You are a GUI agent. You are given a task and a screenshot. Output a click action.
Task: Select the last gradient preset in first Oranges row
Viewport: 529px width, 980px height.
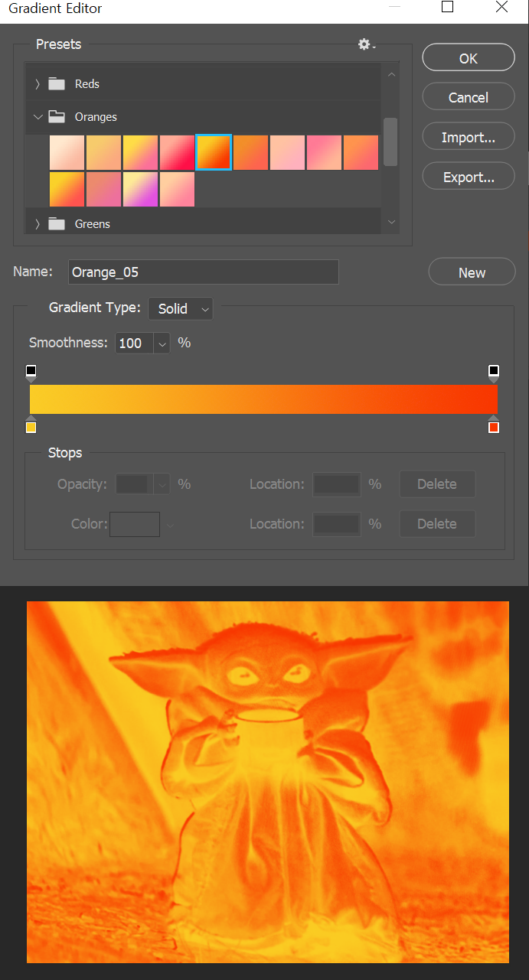pos(361,152)
